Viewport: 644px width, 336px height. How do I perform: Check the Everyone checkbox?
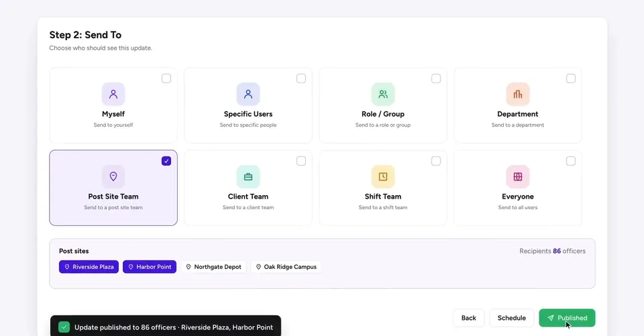pos(570,161)
